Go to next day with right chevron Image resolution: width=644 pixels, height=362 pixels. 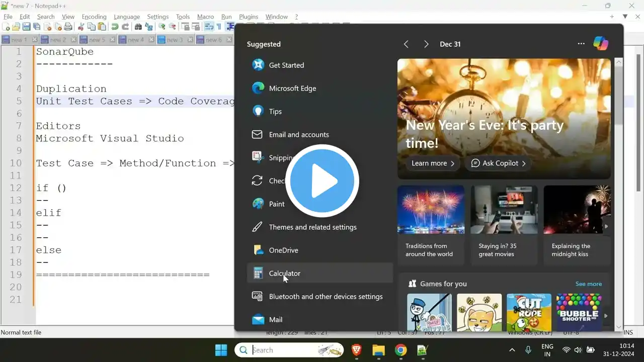pyautogui.click(x=426, y=44)
